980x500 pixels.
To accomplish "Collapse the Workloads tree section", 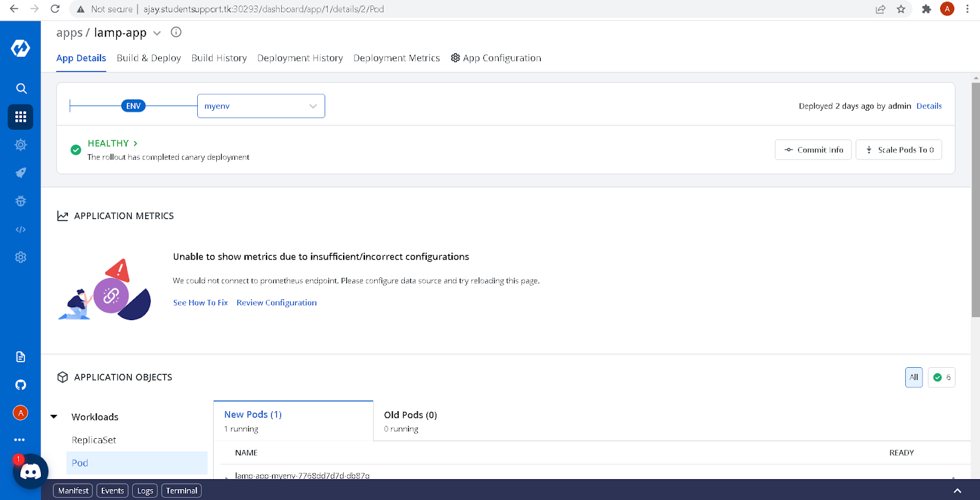I will point(54,417).
